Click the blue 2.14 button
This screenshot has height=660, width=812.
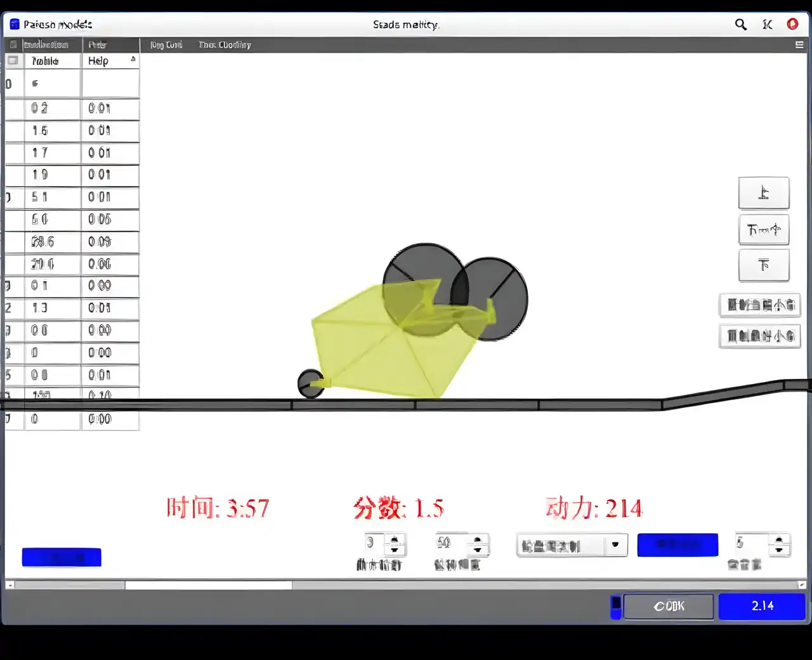coord(762,606)
